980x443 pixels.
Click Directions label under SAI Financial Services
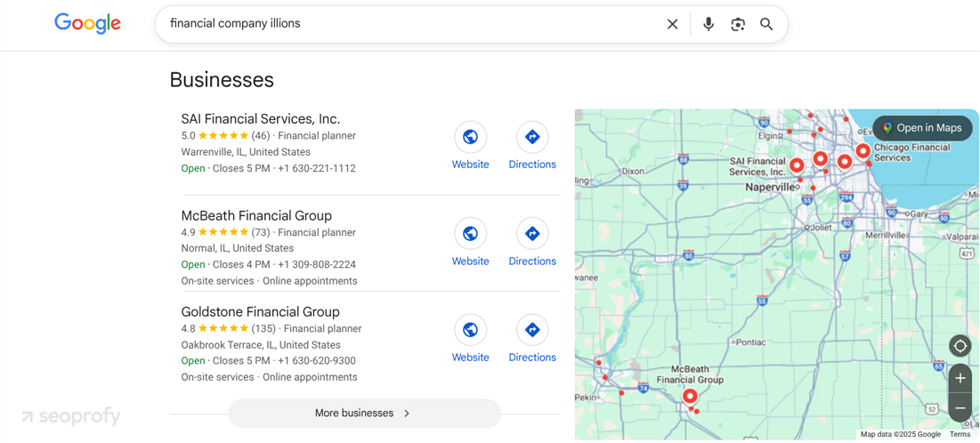click(532, 165)
